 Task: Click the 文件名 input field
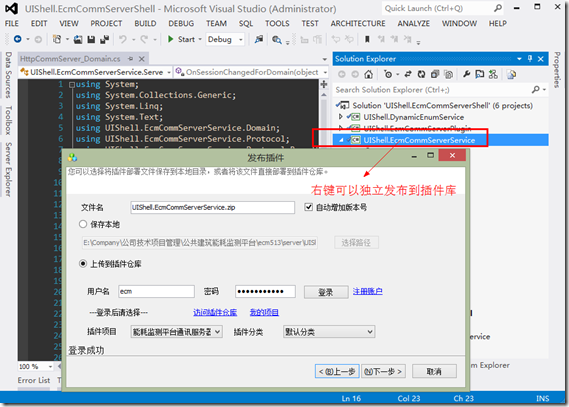pos(212,207)
